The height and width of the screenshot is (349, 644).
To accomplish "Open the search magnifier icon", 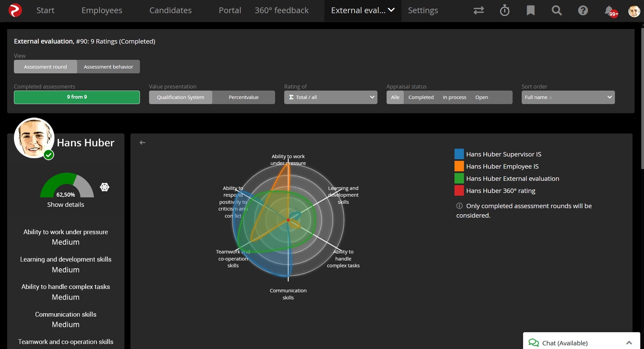I will click(x=557, y=10).
